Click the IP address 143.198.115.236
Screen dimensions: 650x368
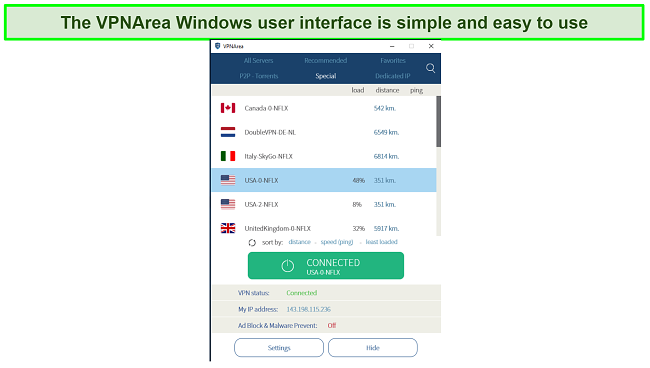click(308, 310)
